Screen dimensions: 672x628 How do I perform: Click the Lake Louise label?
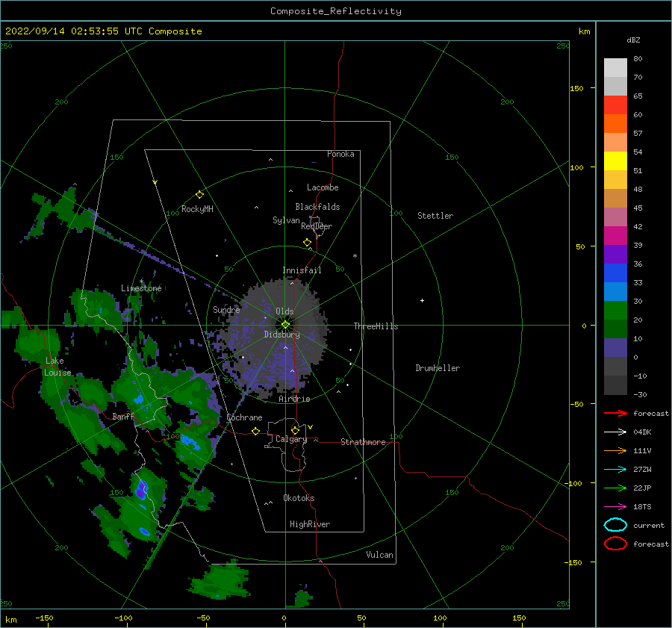click(57, 367)
